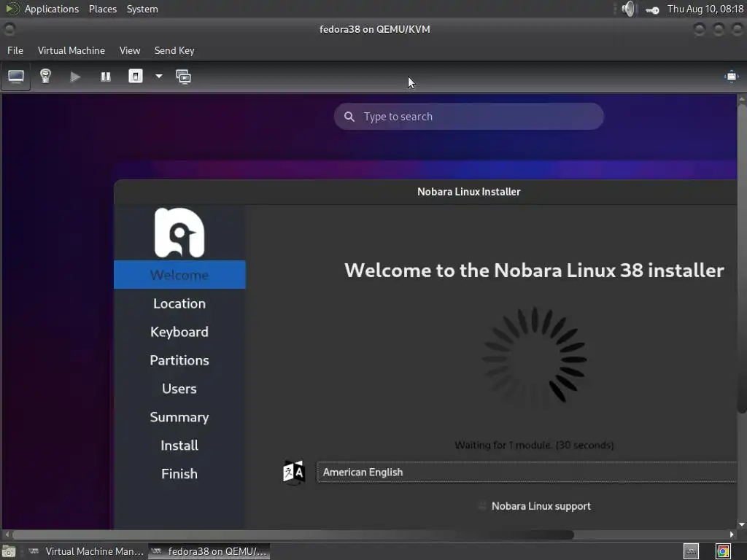Click the Waiting for 1 module text
The height and width of the screenshot is (560, 747).
[534, 446]
